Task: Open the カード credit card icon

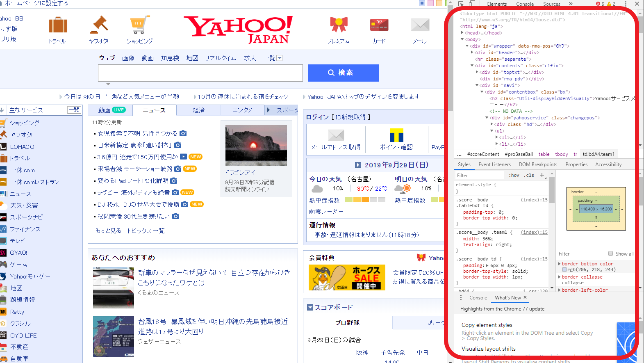Action: click(379, 25)
